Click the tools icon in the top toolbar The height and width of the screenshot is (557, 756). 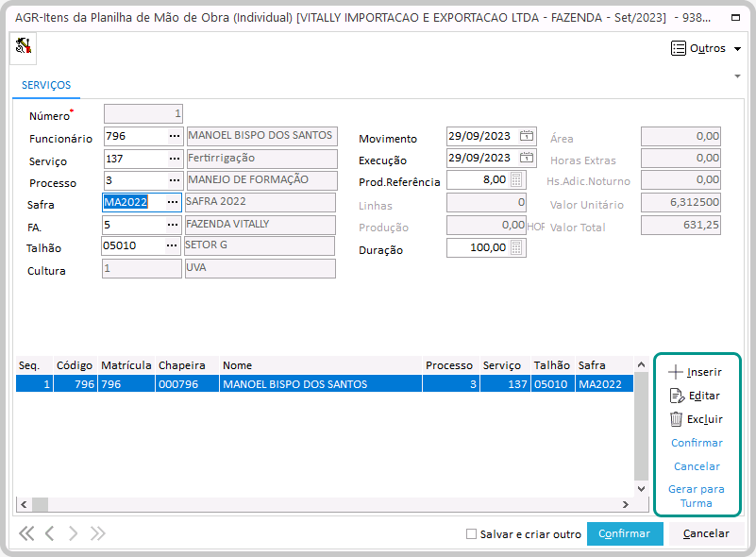(x=24, y=47)
